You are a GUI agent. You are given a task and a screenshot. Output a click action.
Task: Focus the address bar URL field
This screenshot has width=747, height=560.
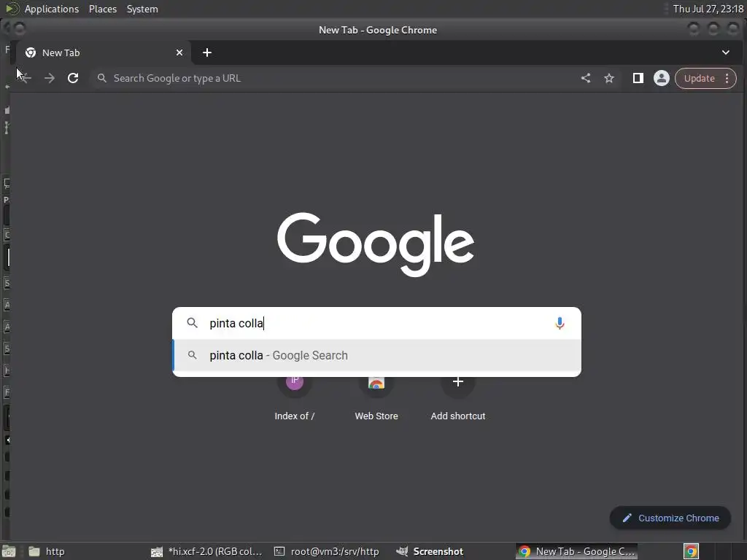click(x=333, y=78)
